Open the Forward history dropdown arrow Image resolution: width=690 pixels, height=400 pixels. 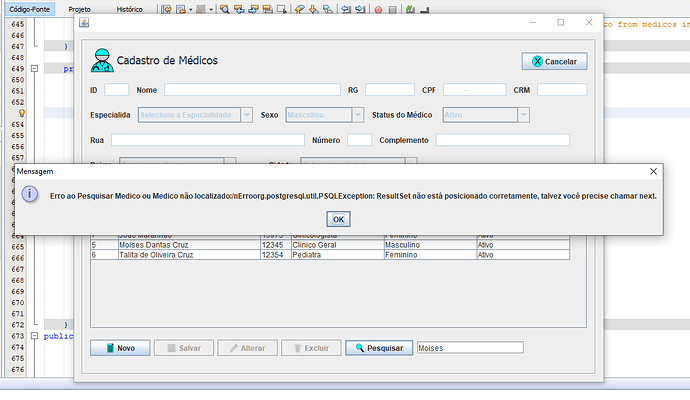pos(211,9)
